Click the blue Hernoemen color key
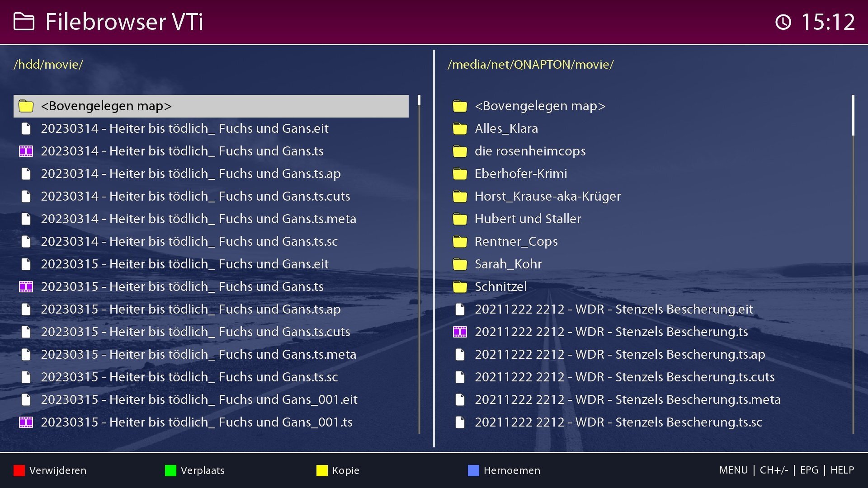The image size is (868, 488). pyautogui.click(x=473, y=470)
